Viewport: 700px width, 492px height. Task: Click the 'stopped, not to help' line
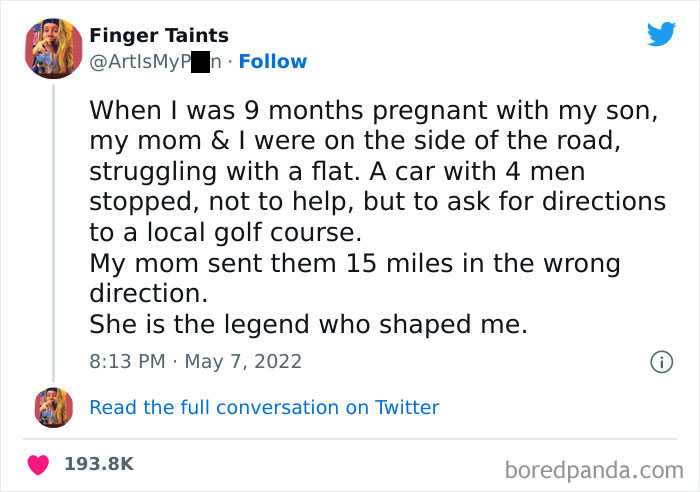(377, 201)
